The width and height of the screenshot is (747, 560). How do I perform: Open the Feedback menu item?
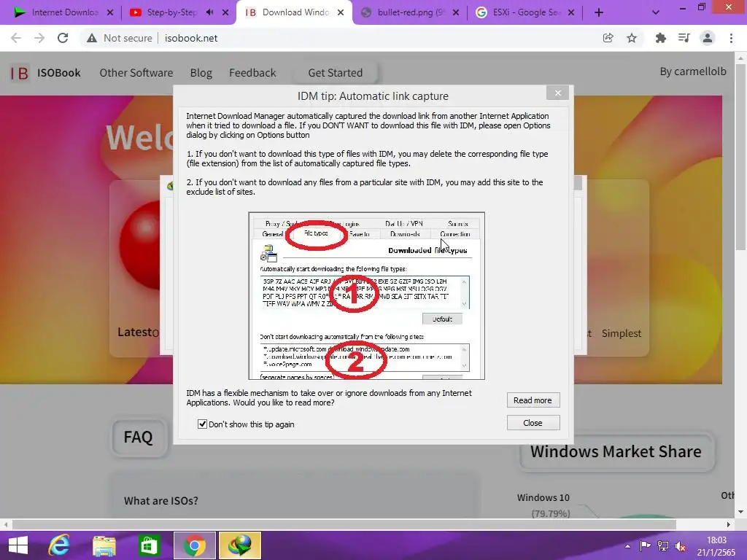(252, 73)
